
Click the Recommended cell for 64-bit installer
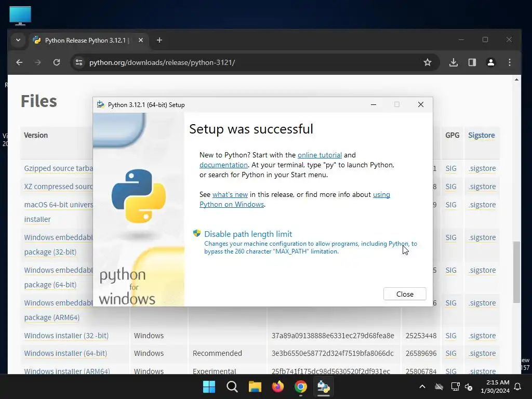(217, 353)
